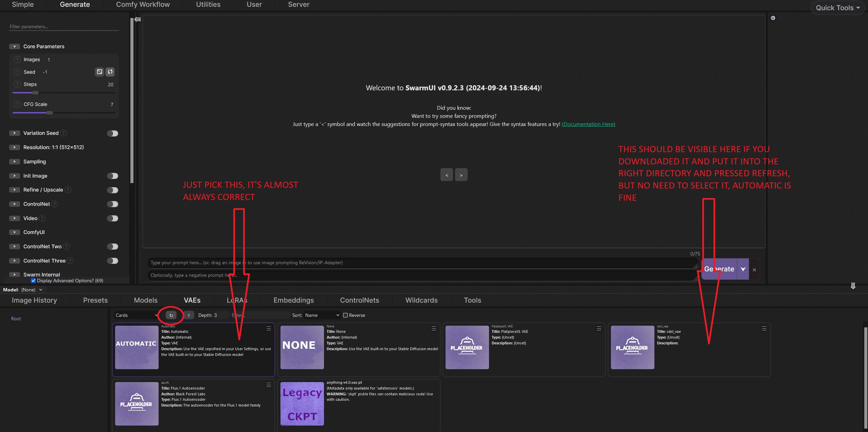Open the Comfy Workflow tab

tap(143, 4)
